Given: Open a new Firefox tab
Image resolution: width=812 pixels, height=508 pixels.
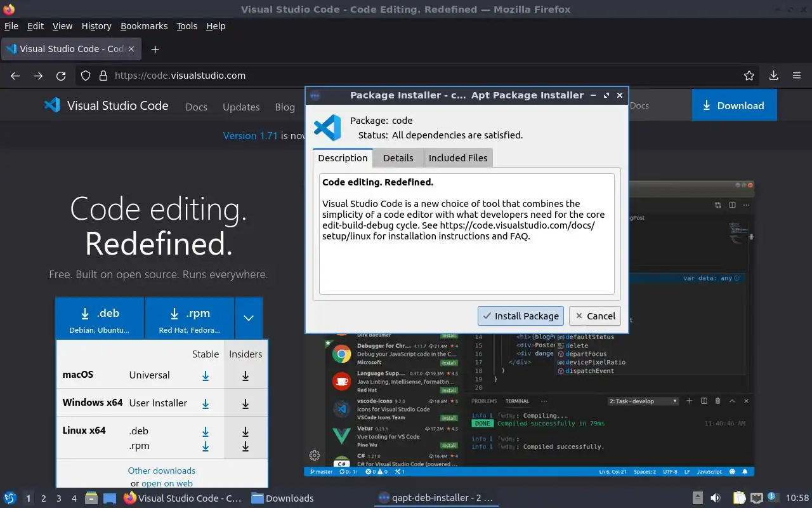Looking at the screenshot, I should click(x=155, y=49).
